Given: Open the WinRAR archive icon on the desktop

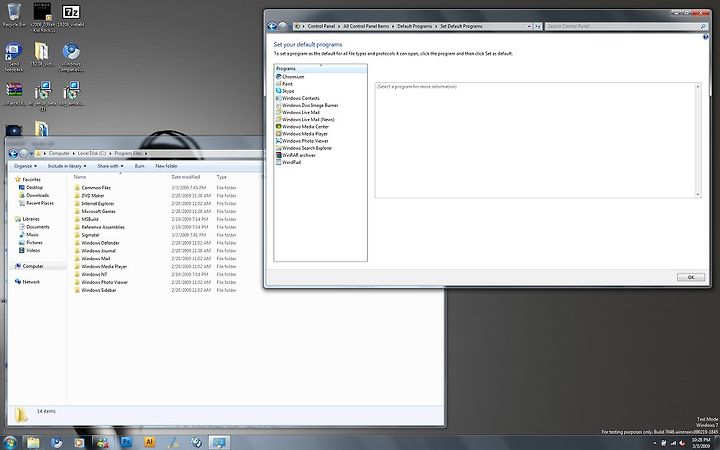Looking at the screenshot, I should 14,94.
